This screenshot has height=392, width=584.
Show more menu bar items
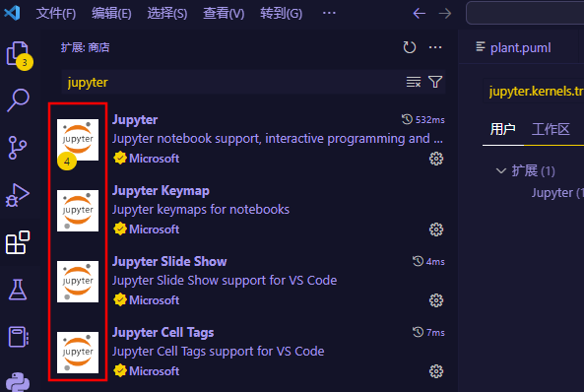click(x=329, y=14)
